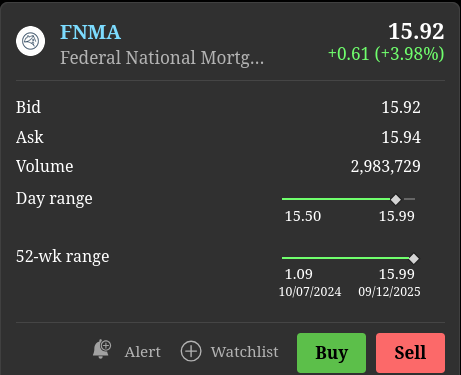Click the alert bell icon
Screen dimensions: 461x375
[102, 349]
